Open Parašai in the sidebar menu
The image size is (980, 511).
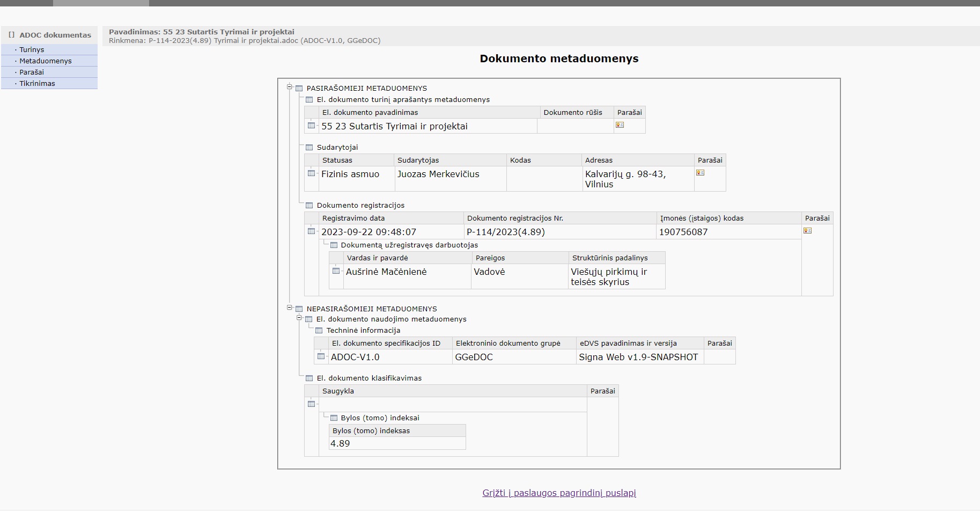coord(32,72)
